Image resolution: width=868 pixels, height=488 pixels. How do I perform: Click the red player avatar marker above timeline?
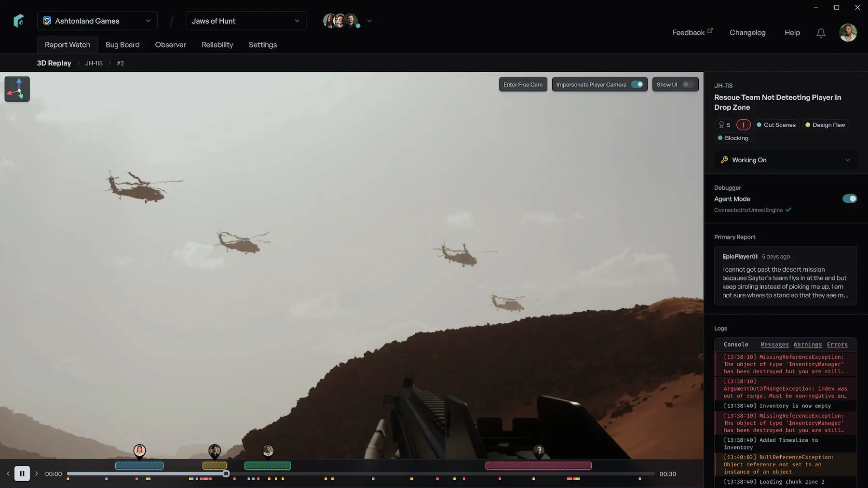(539, 450)
